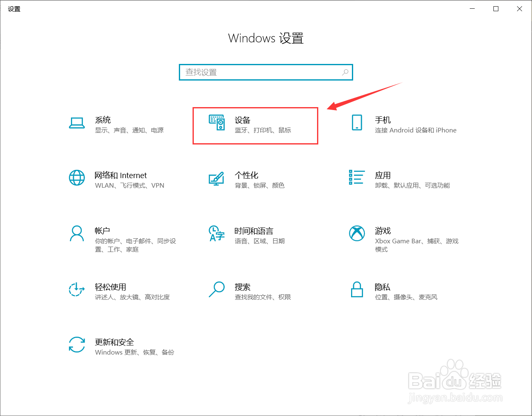Click the 轻松使用 heading
This screenshot has height=416, width=532.
click(x=110, y=287)
